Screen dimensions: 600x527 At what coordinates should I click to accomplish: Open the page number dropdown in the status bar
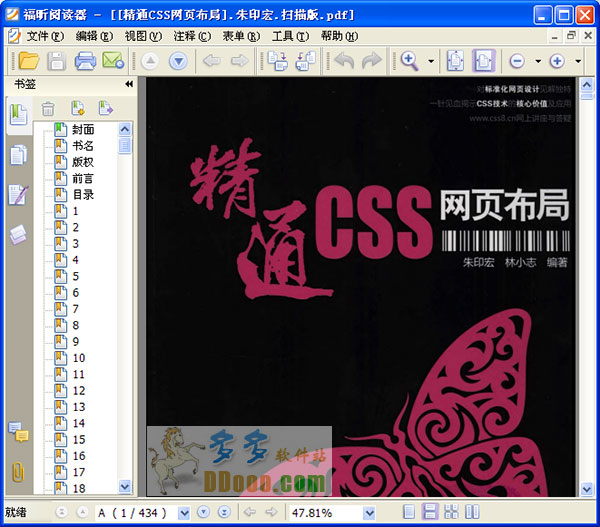click(184, 513)
